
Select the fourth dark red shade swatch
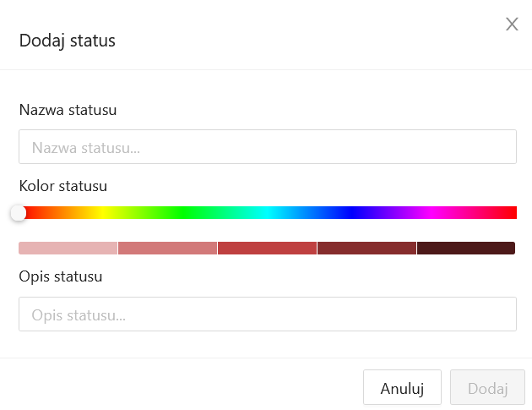pos(366,248)
